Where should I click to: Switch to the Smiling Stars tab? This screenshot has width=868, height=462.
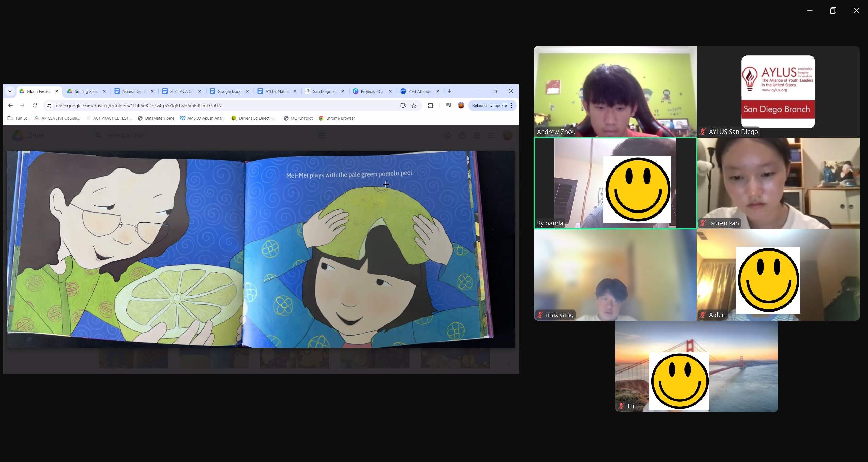pyautogui.click(x=87, y=91)
